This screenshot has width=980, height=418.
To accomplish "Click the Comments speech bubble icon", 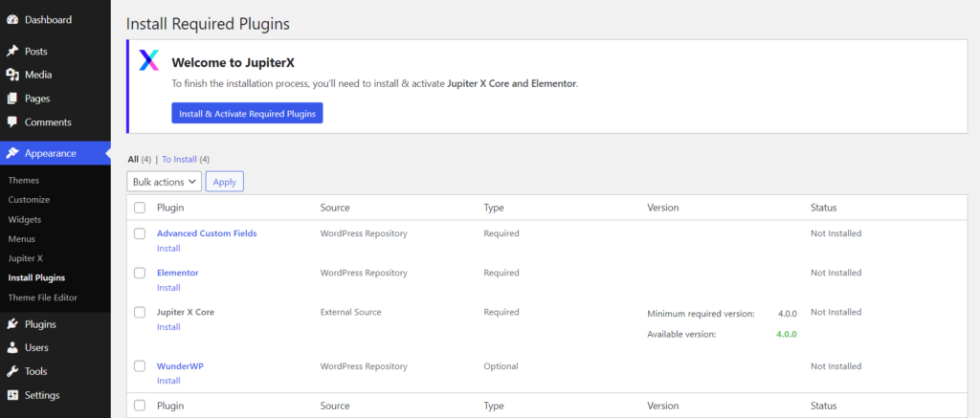I will click(11, 122).
